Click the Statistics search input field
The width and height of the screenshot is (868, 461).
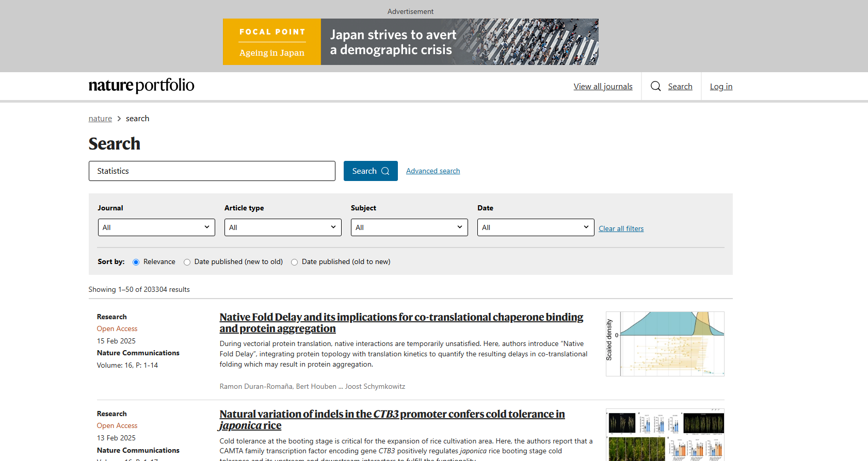coord(212,171)
